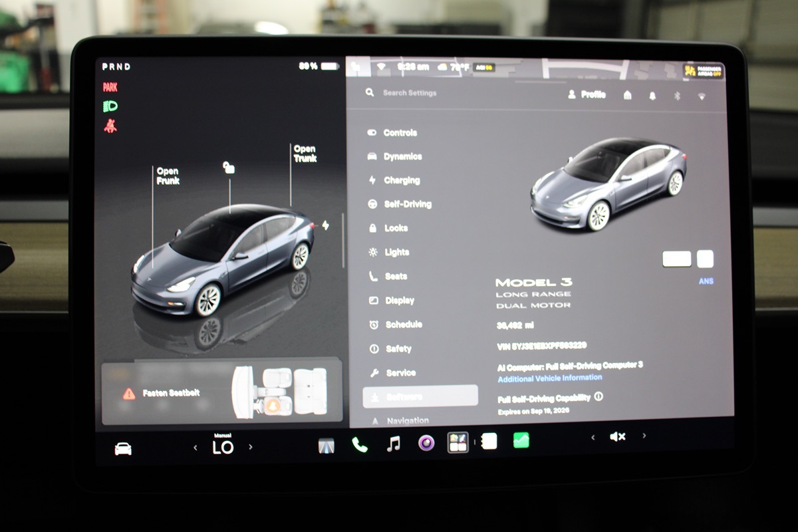Tap the small white square badge button
The image size is (798, 532).
(x=706, y=259)
